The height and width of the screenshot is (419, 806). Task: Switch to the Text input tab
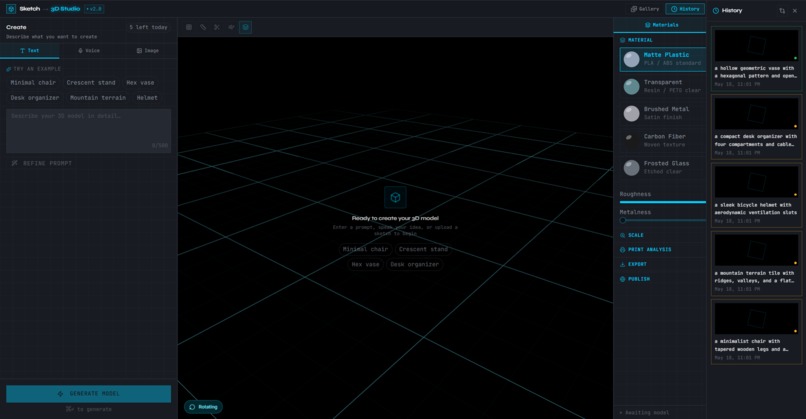30,50
